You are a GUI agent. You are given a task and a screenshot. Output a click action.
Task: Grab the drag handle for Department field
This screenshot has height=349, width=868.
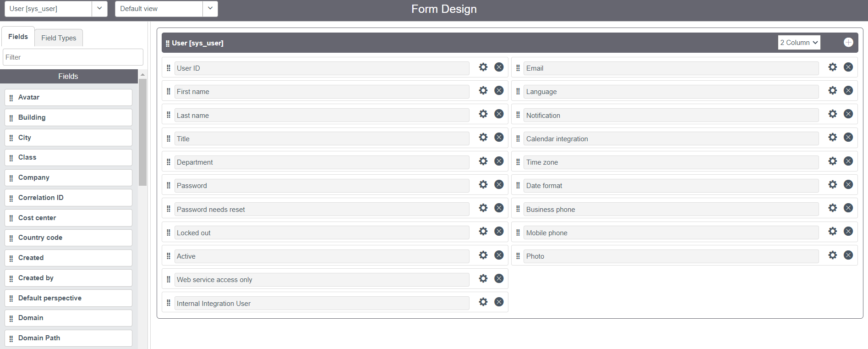coord(169,162)
